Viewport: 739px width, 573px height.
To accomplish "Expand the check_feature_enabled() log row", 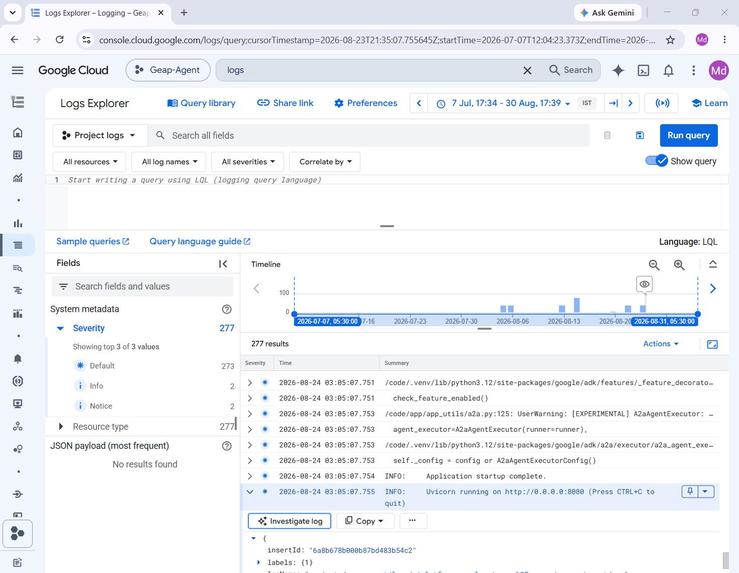I will 250,398.
